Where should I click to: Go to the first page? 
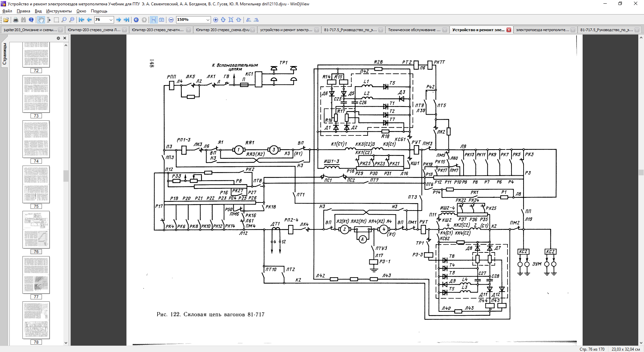tap(82, 20)
